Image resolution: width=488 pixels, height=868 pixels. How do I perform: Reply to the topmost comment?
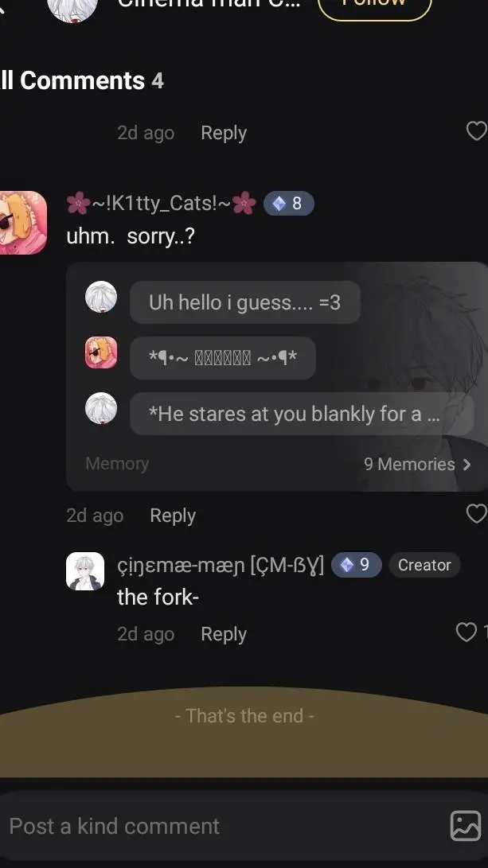pyautogui.click(x=224, y=133)
